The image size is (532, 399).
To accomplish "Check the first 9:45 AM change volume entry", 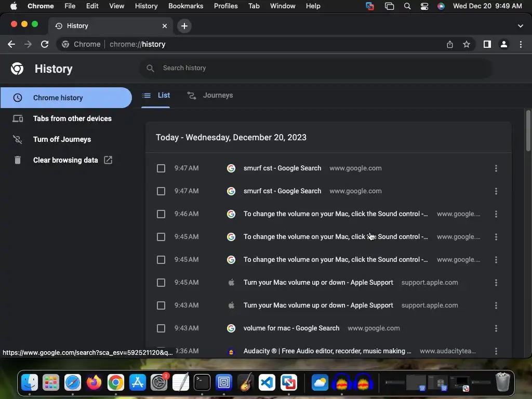I will click(x=161, y=237).
